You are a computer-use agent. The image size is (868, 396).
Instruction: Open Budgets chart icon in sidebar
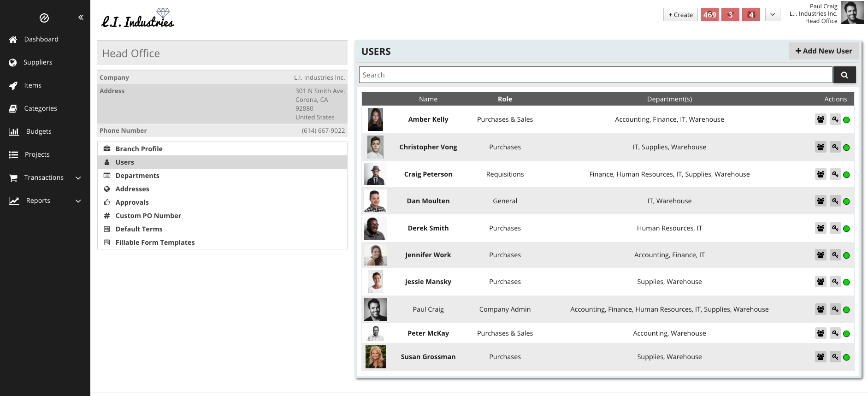(14, 131)
